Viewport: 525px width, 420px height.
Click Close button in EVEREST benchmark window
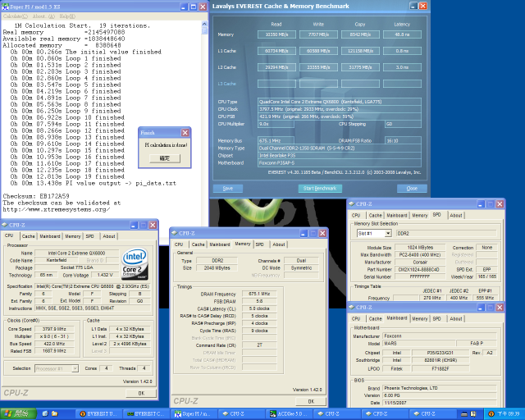(x=412, y=188)
